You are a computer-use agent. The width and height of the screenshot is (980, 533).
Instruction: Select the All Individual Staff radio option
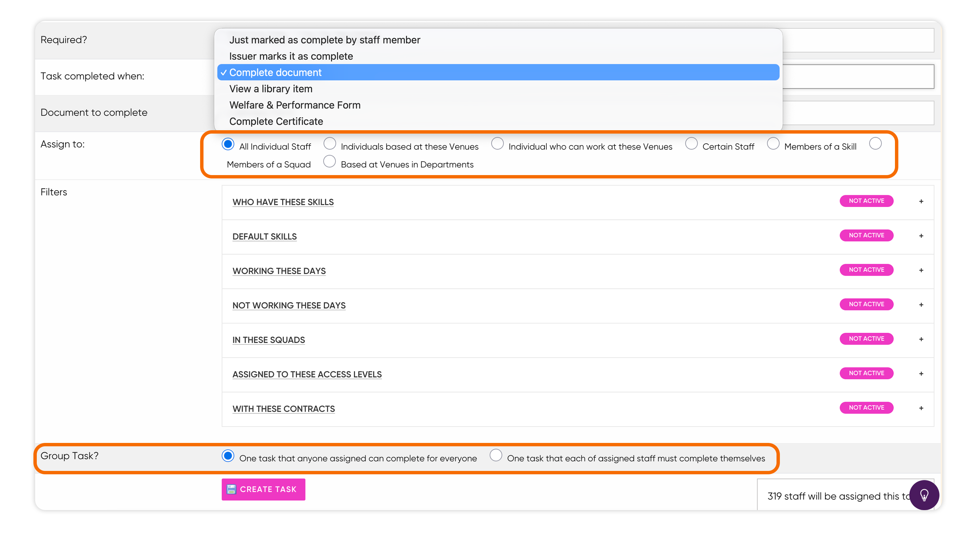click(x=228, y=144)
